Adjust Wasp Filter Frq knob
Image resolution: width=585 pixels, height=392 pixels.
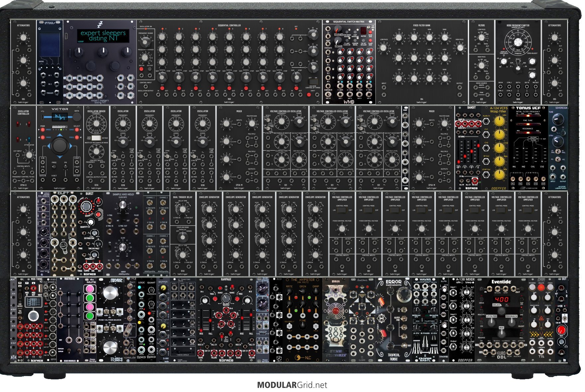point(499,135)
